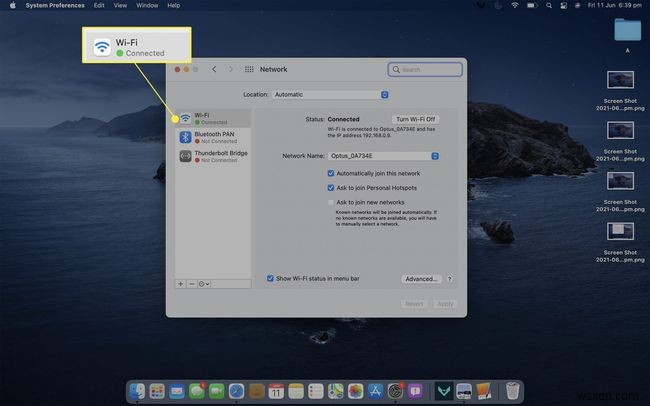Open the Window menu
The image size is (650, 406).
click(x=145, y=5)
